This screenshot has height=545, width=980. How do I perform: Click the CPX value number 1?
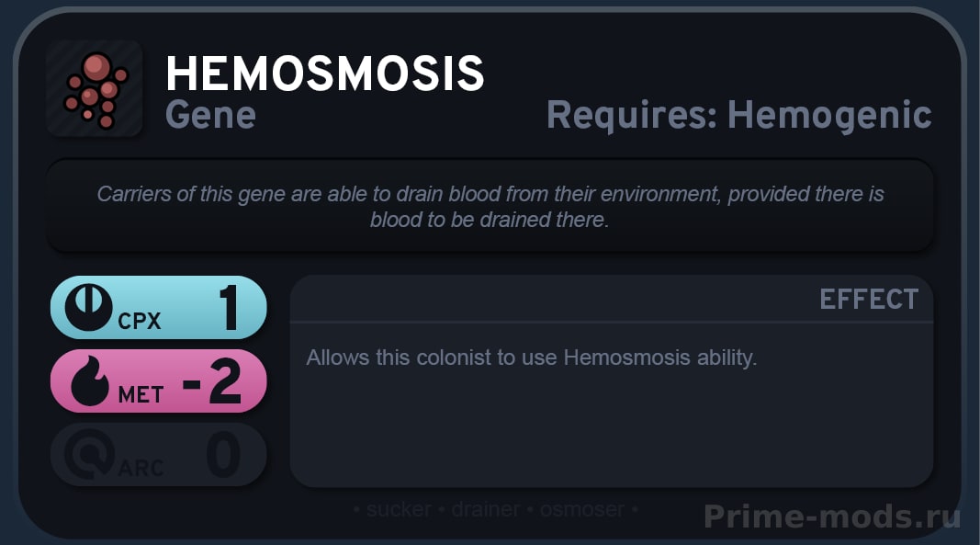(230, 307)
